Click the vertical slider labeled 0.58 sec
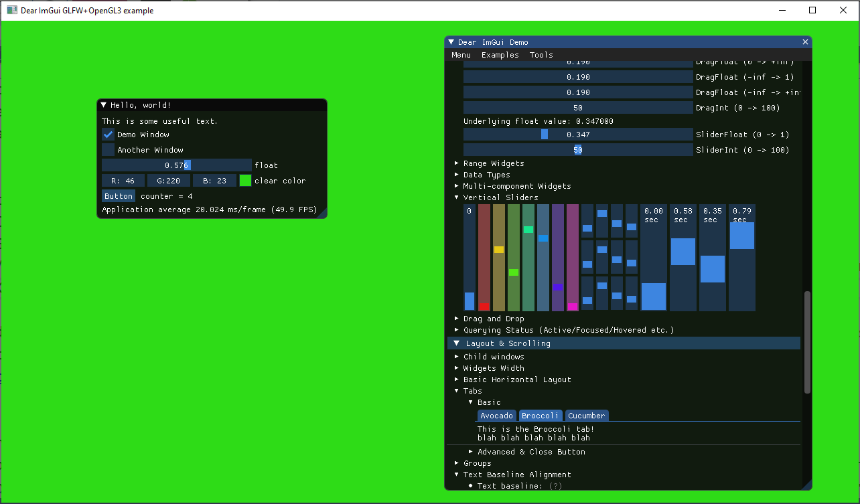 click(x=683, y=258)
